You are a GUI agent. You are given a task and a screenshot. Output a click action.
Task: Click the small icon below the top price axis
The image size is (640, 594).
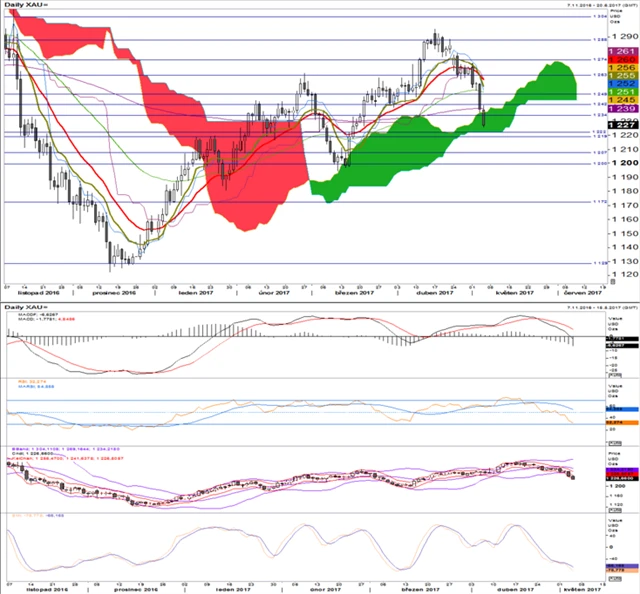(x=612, y=282)
